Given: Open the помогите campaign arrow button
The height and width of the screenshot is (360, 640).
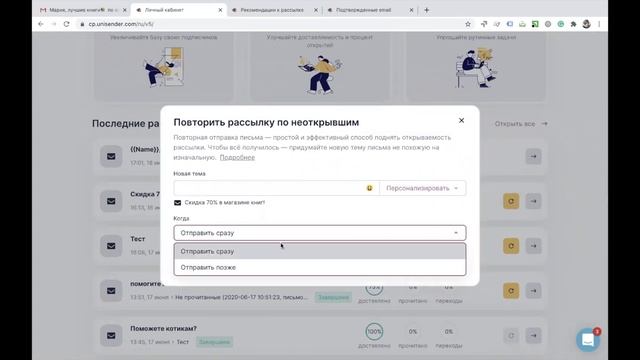Looking at the screenshot, I should 533,291.
